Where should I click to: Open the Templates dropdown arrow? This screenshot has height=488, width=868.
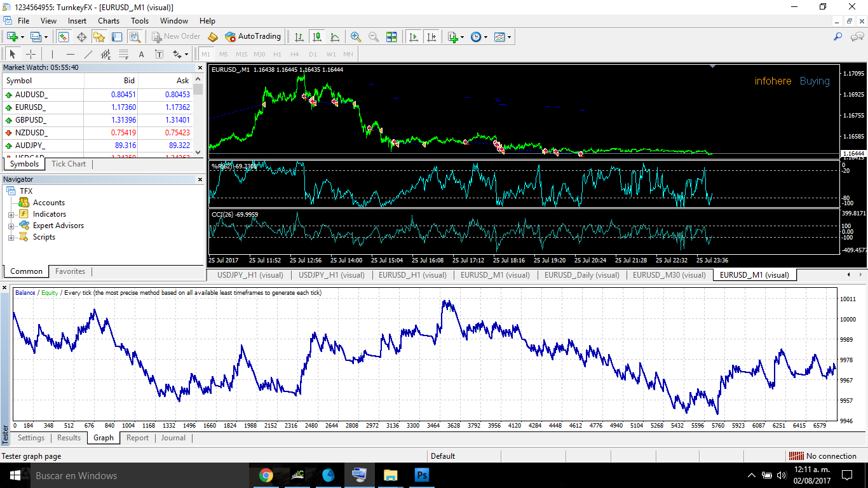(510, 37)
